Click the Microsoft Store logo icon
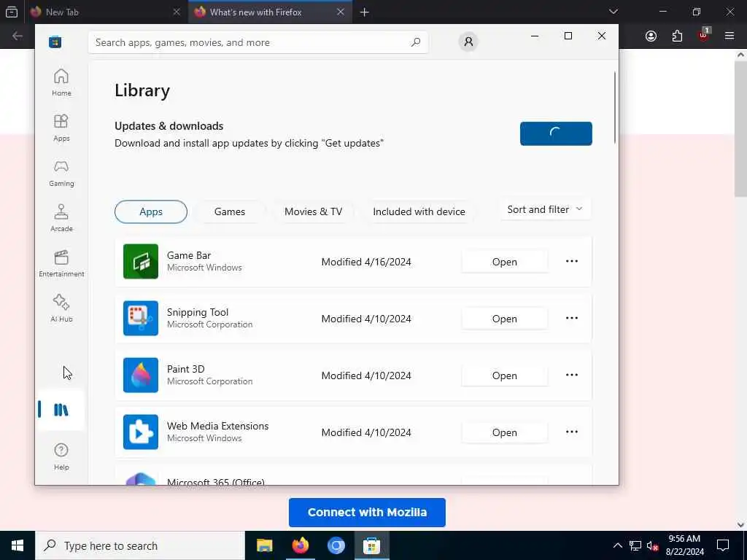Viewport: 747px width, 560px height. 55,42
